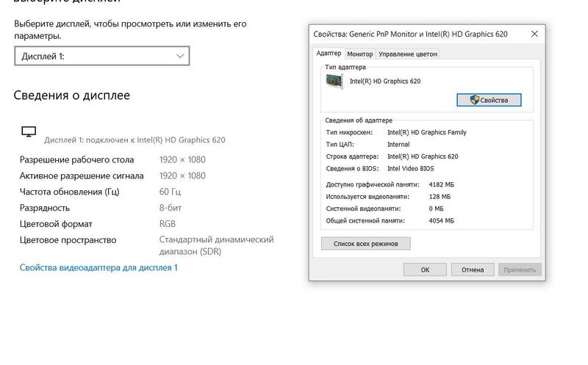This screenshot has height=365, width=588.
Task: Open Свойства видеоадаптера для дисплея 1 link
Action: (98, 268)
